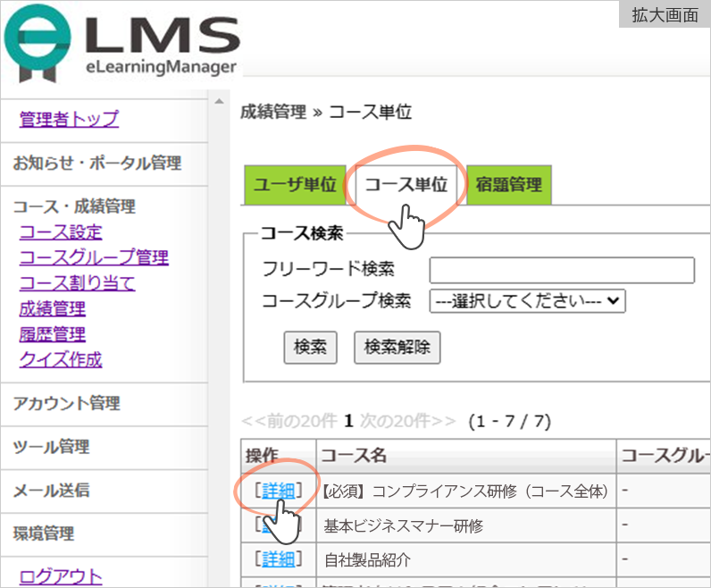
Task: Select the コース単位 tab
Action: click(406, 185)
